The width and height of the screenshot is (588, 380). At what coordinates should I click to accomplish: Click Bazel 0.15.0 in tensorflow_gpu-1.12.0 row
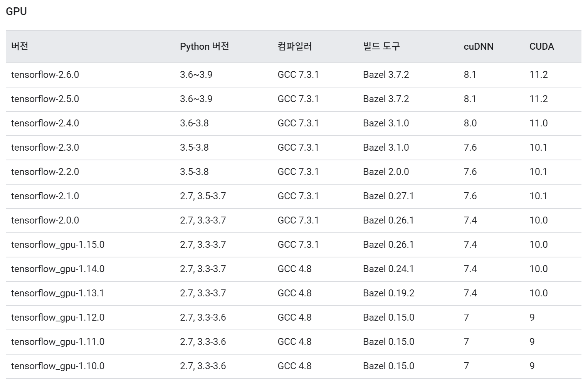389,318
